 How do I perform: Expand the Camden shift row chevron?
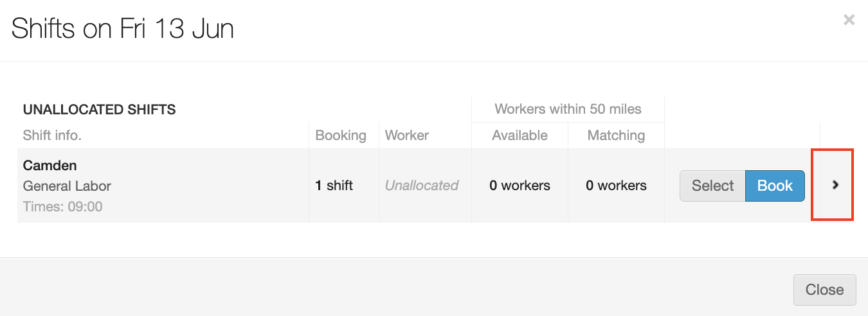pyautogui.click(x=835, y=185)
